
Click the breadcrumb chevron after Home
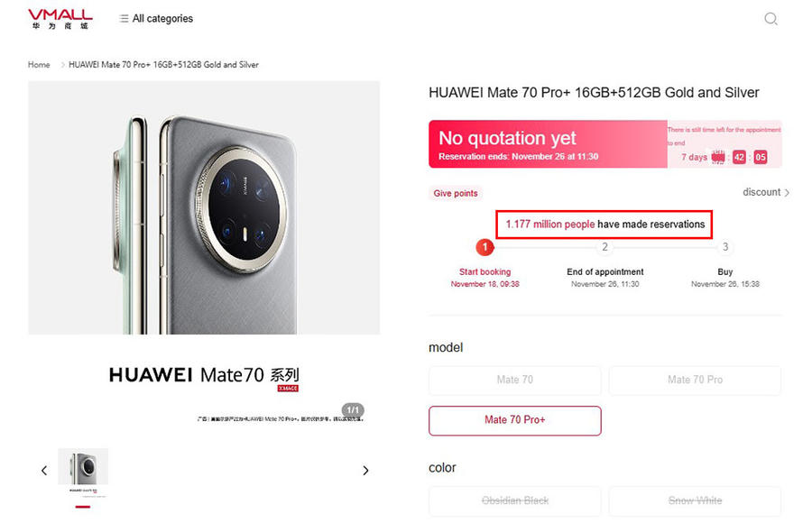62,65
